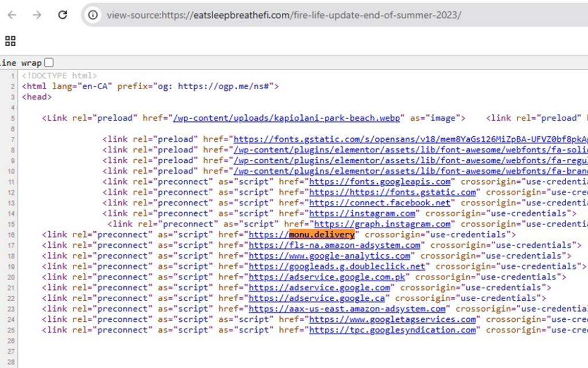Open googleads.g.doubleclick.net link
This screenshot has width=588, height=368.
(337, 266)
